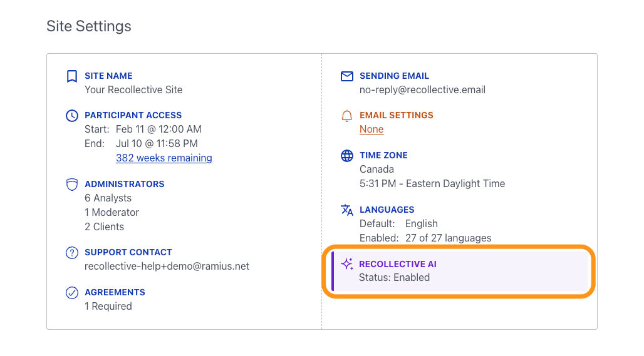Screen dimensions: 644x356
Task: Click the checkmark circle Agreements icon
Action: point(72,293)
